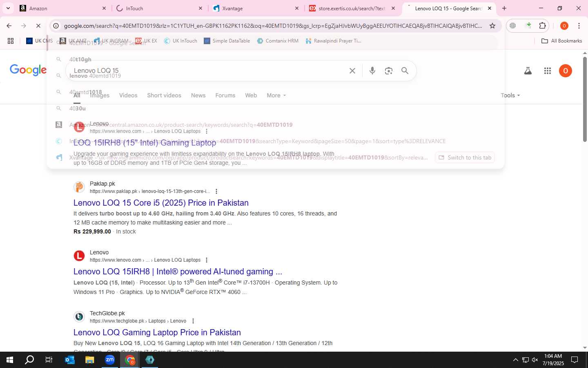Viewport: 588px width, 368px height.
Task: Open a new browser tab
Action: click(504, 8)
